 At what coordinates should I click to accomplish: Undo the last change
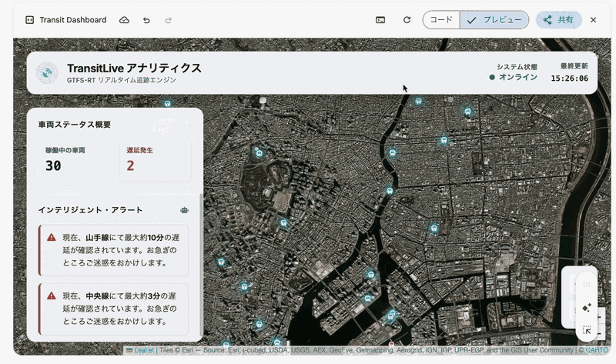point(146,20)
